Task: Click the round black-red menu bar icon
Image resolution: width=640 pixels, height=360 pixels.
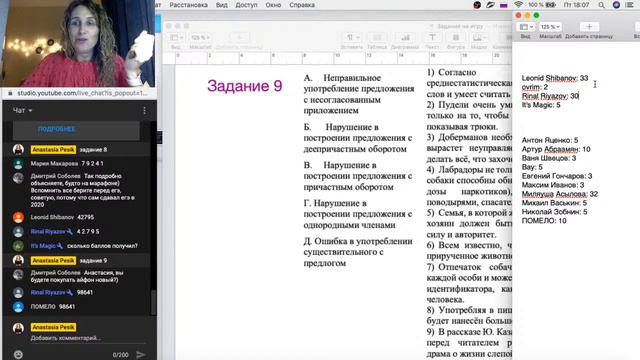Action: point(477,5)
